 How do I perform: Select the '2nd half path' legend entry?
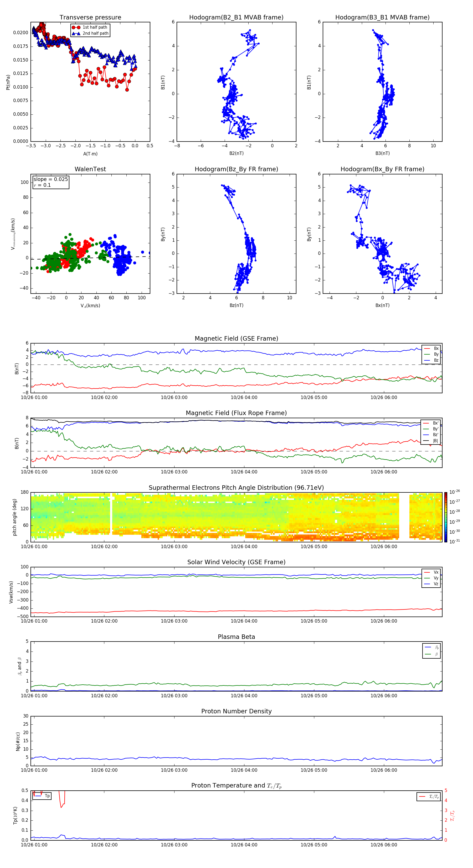(x=91, y=33)
